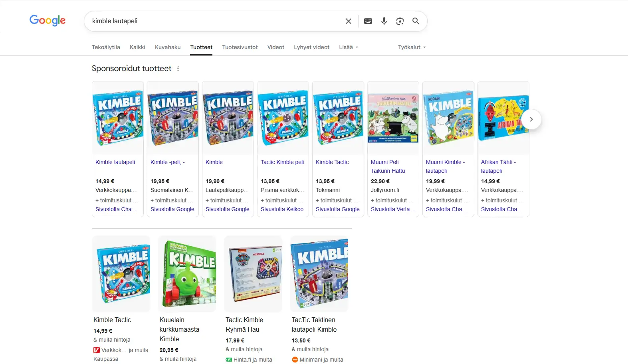Click the Hinta.fi store icon

click(229, 360)
